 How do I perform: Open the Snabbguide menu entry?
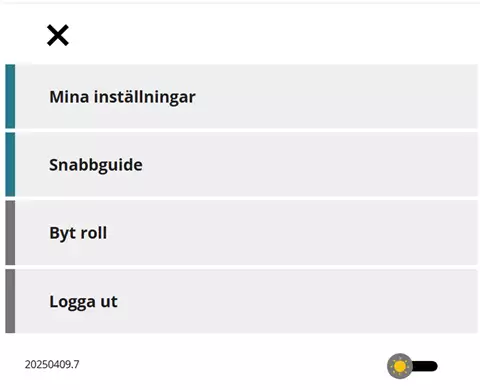[241, 164]
